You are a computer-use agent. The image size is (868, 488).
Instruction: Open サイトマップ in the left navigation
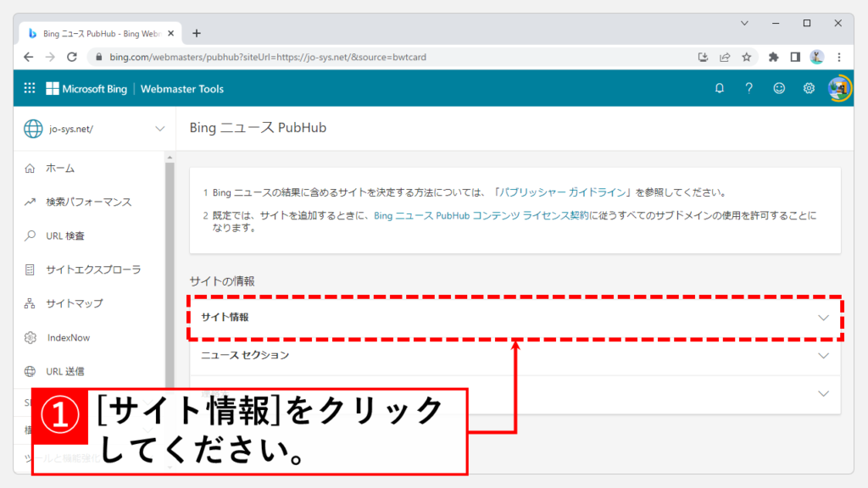tap(75, 303)
